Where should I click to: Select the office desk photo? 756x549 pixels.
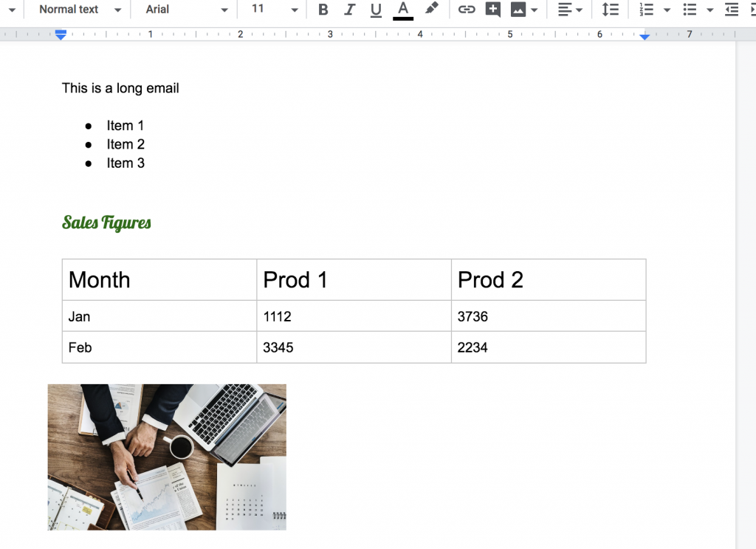tap(167, 457)
